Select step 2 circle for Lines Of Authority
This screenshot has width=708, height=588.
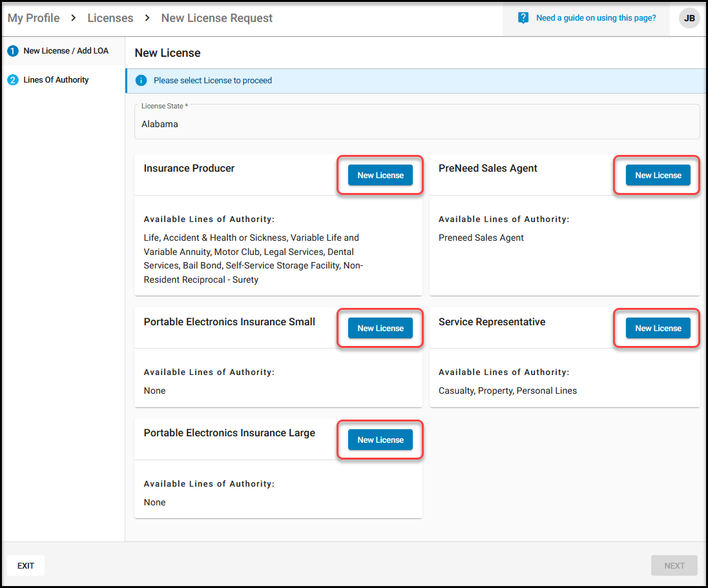click(13, 80)
